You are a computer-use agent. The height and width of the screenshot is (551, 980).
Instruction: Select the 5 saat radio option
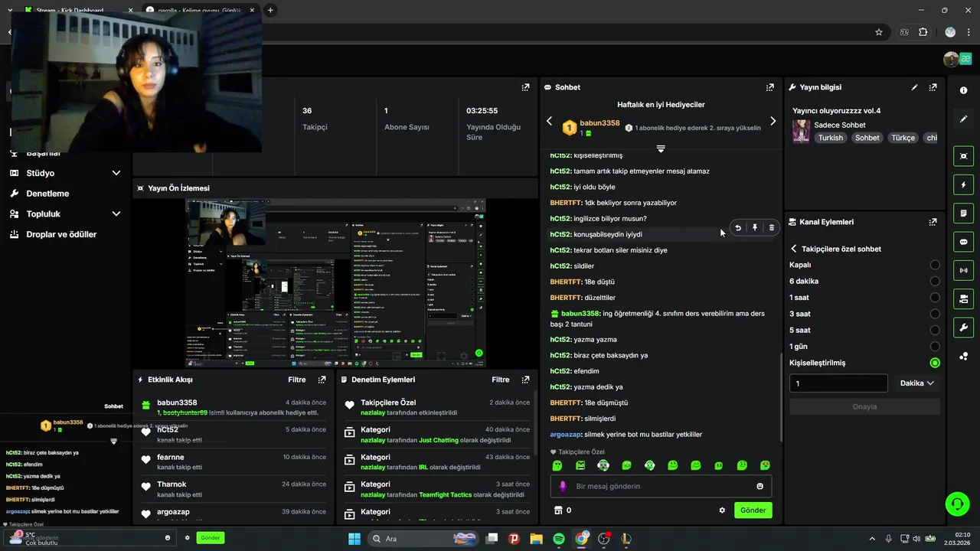(x=935, y=330)
